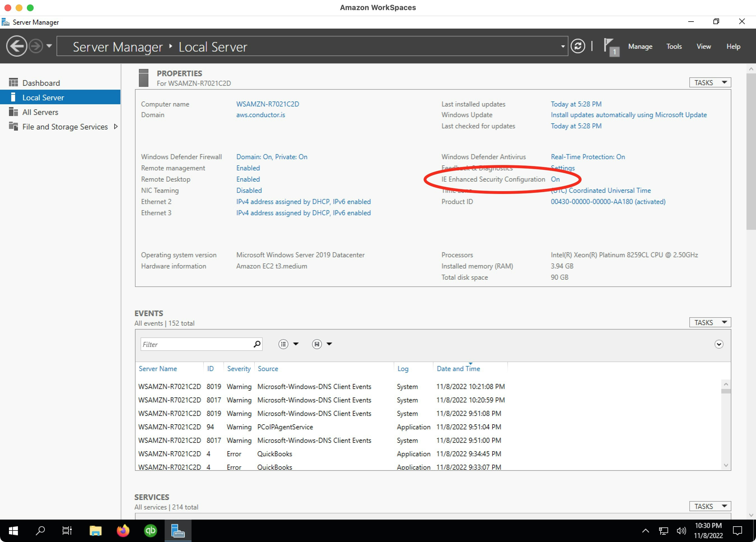Sort events by Server Name column

tap(158, 369)
